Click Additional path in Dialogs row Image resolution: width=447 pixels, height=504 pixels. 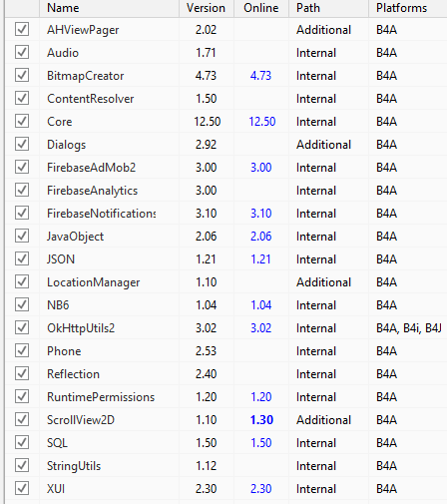pos(323,145)
